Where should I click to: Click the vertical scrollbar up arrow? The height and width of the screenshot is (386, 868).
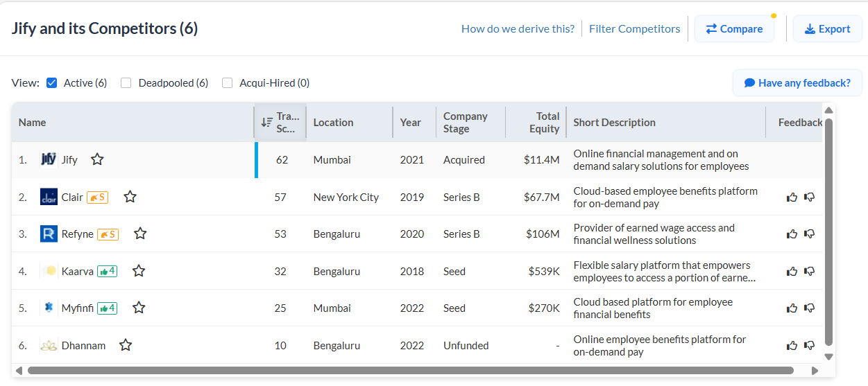click(x=828, y=110)
